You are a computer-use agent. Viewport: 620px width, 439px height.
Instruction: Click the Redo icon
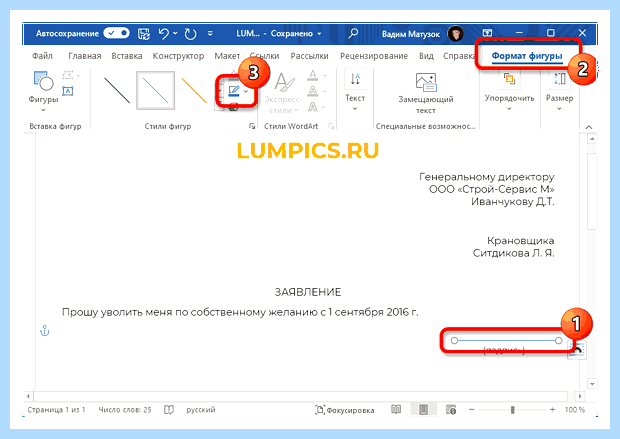click(190, 34)
